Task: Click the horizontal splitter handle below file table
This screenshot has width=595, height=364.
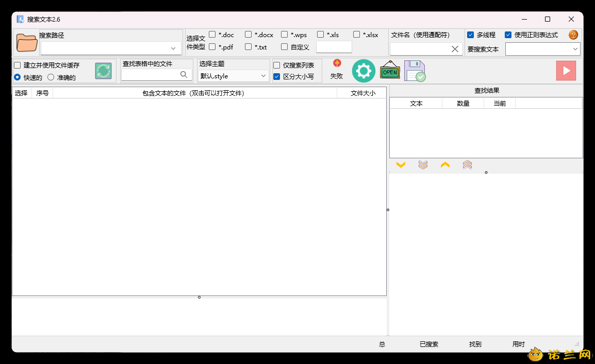Action: tap(199, 297)
